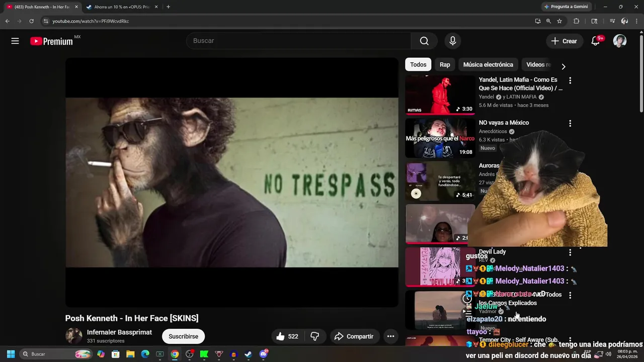Open the YouTube hamburger guide menu
Image resolution: width=644 pixels, height=362 pixels.
tap(15, 41)
